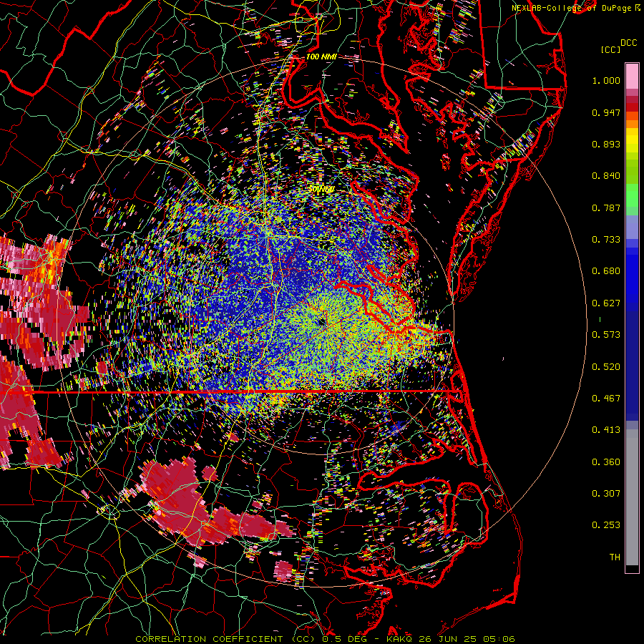
Task: Select the 0.307 scale value
Action: 606,494
